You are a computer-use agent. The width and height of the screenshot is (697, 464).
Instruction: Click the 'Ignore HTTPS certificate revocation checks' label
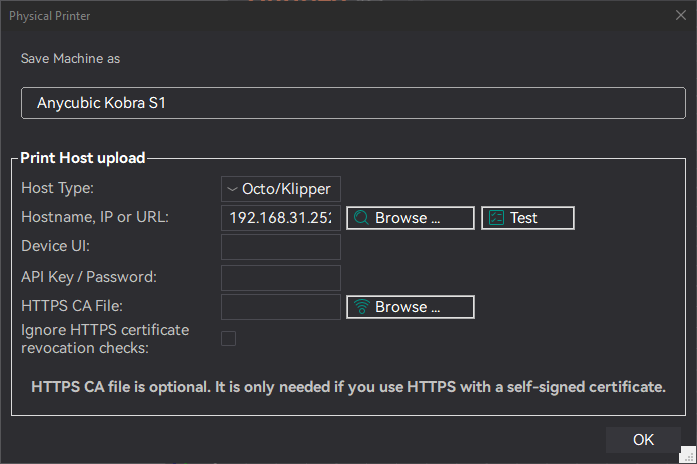[105, 339]
